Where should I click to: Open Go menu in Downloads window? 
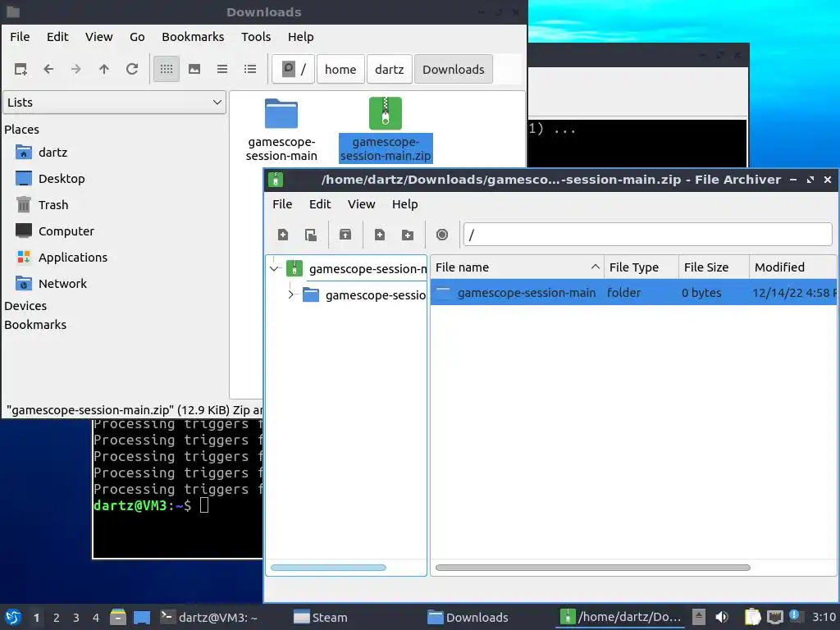point(137,37)
